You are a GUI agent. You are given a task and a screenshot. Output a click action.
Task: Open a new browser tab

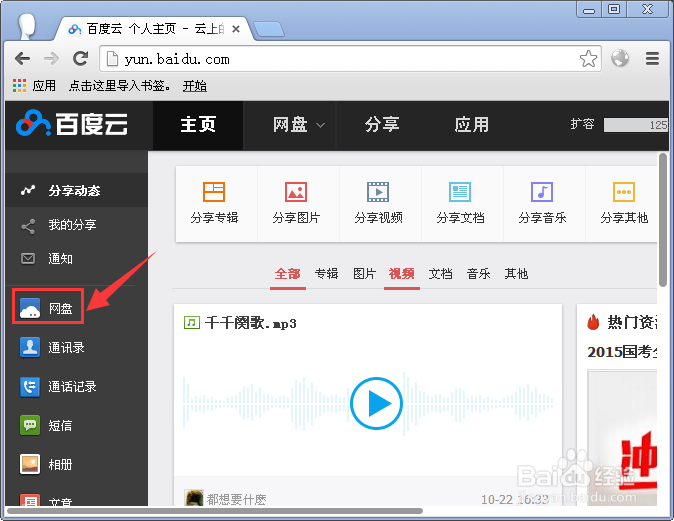click(x=269, y=29)
